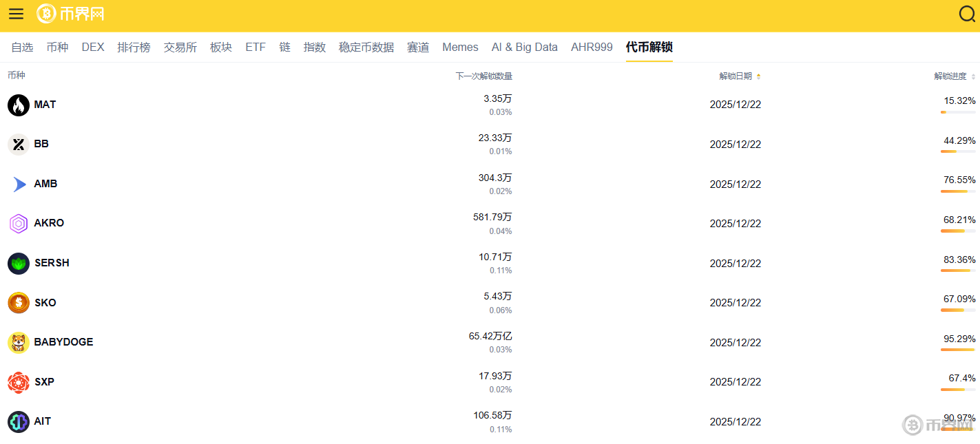Click the SERSH green leaf logo
The width and height of the screenshot is (980, 444).
(18, 263)
